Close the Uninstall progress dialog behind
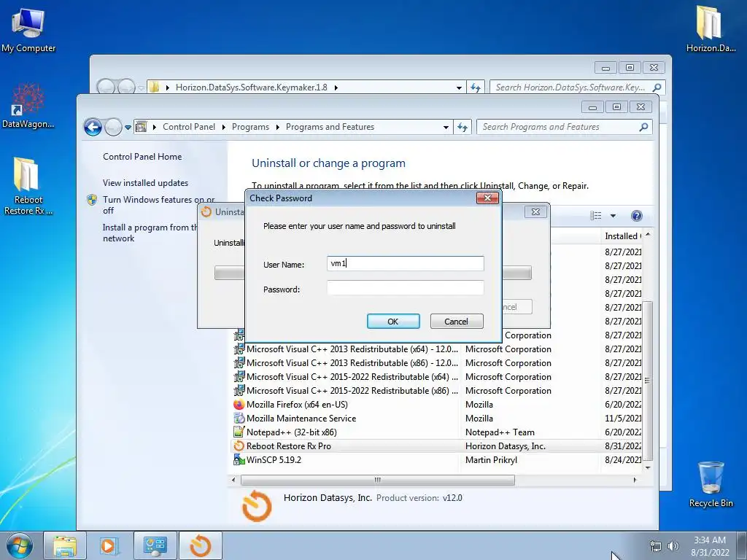The width and height of the screenshot is (747, 560). [535, 212]
